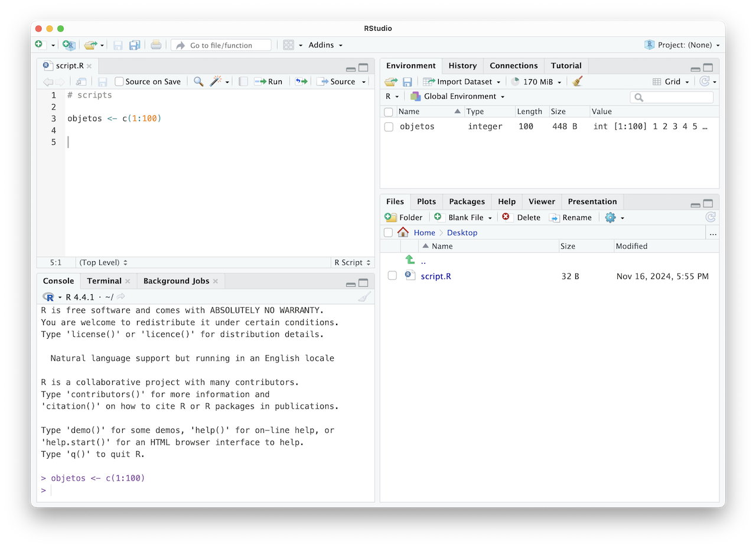
Task: Enable the Source on Save checkbox
Action: pyautogui.click(x=119, y=82)
